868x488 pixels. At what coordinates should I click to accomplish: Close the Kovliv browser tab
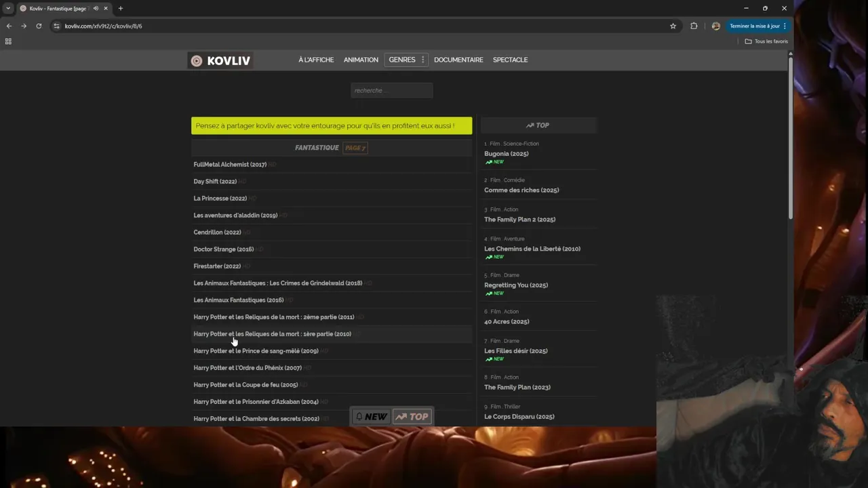[106, 8]
